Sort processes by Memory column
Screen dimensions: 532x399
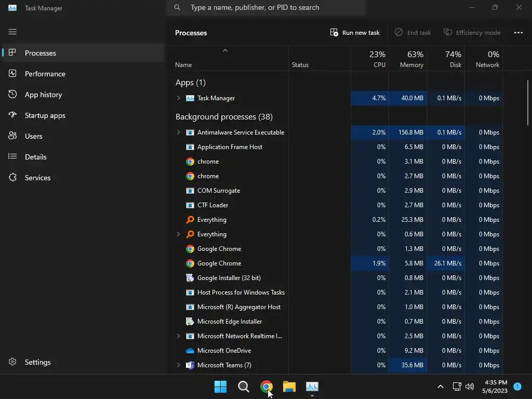click(x=408, y=59)
